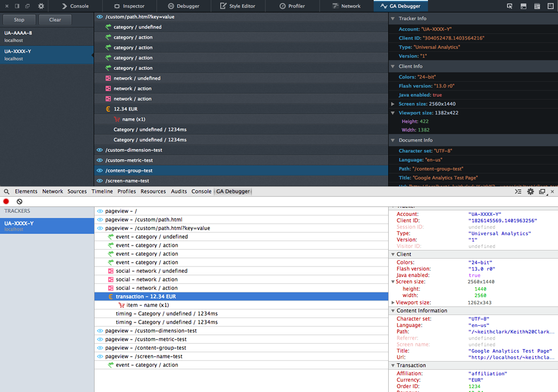Open the Style Editor tab
The image size is (558, 392).
(238, 6)
